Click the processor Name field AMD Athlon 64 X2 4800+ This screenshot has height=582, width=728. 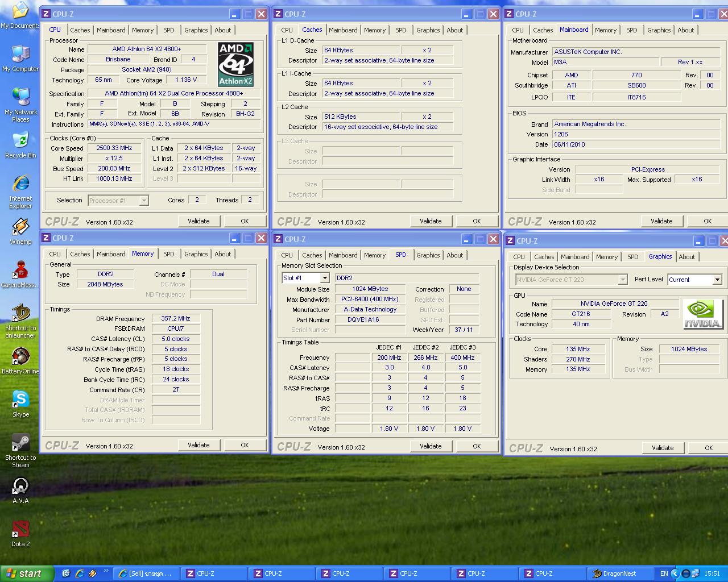click(147, 49)
